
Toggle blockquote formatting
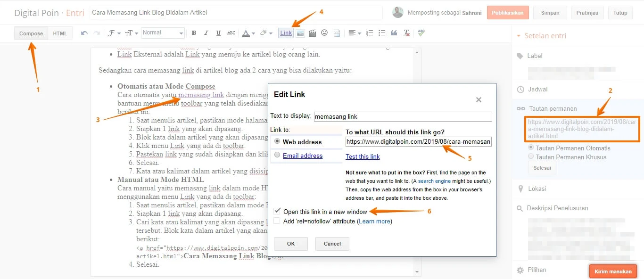click(394, 33)
